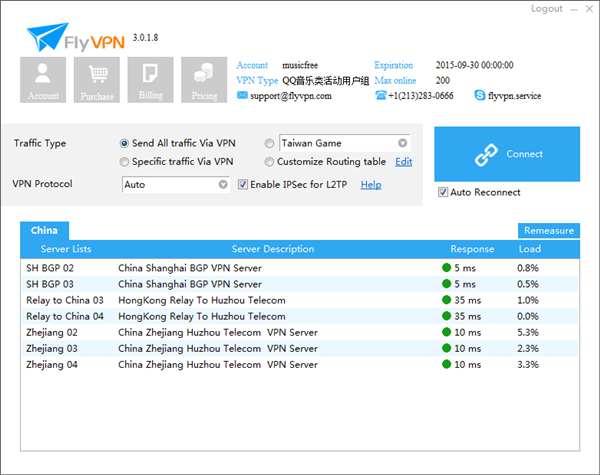This screenshot has height=475, width=600.
Task: Open the Help link for IPSec
Action: point(371,185)
